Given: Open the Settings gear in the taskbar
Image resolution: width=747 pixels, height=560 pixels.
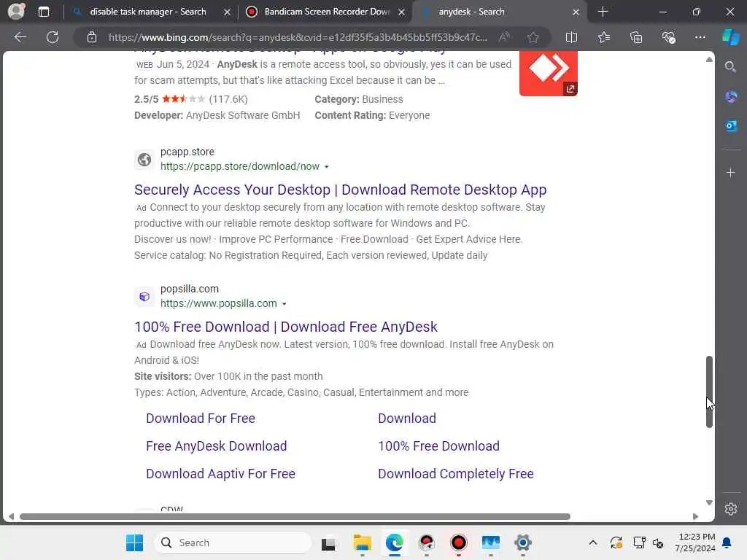Looking at the screenshot, I should coord(522,542).
